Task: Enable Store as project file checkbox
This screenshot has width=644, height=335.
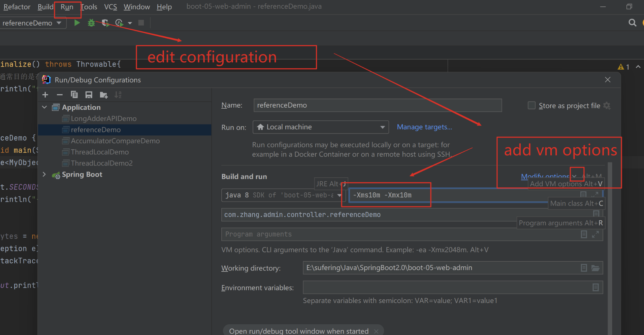Action: pos(532,106)
